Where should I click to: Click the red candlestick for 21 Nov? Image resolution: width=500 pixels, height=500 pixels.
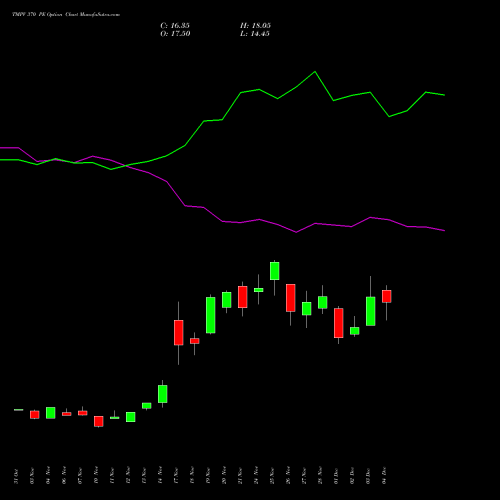coord(243,297)
